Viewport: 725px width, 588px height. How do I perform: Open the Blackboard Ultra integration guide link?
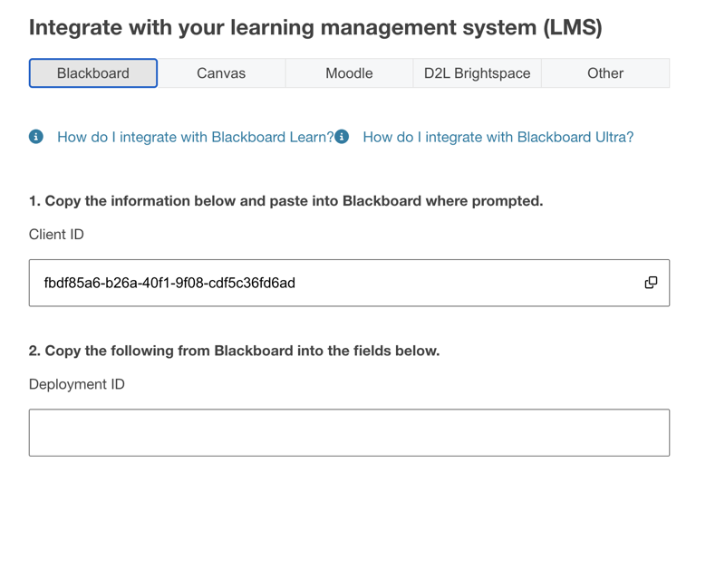click(x=498, y=137)
